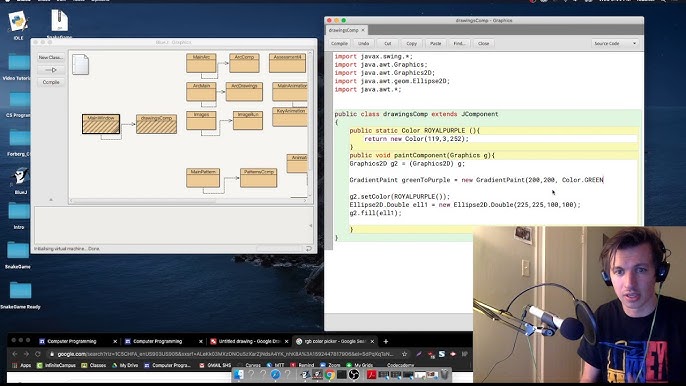Open the BlueJ desktop icon
This screenshot has height=386, width=686.
click(x=20, y=176)
